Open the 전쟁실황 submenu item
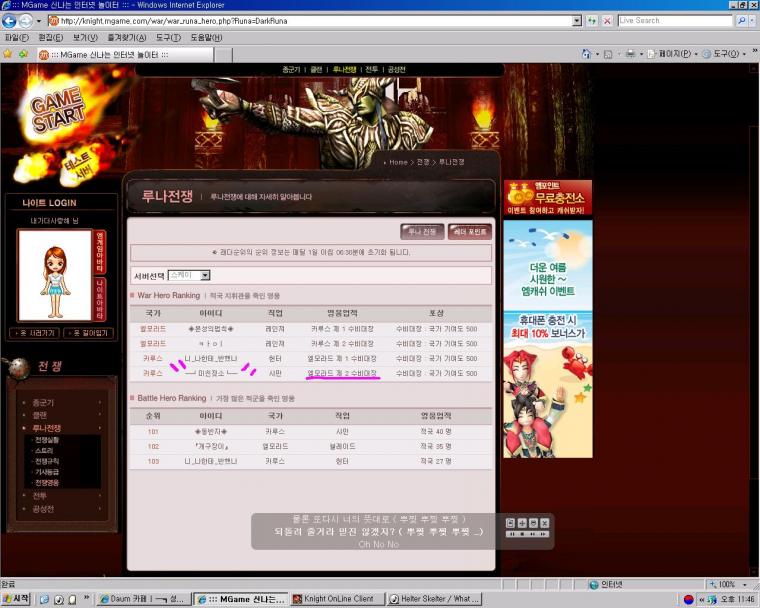This screenshot has width=760, height=608. [47, 440]
